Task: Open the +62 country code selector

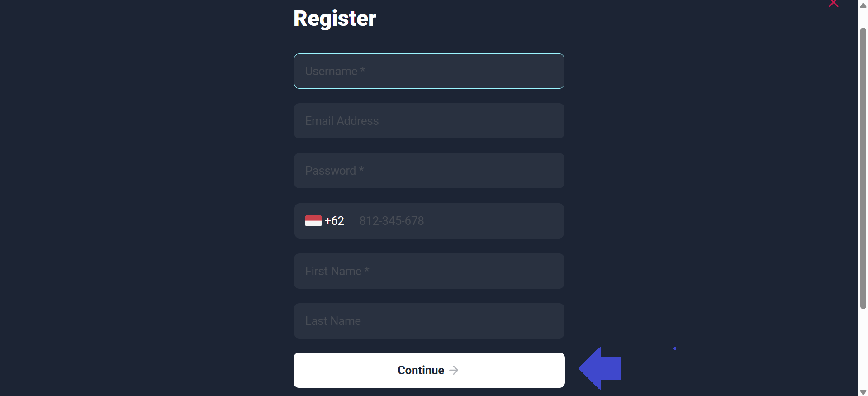Action: pos(334,221)
